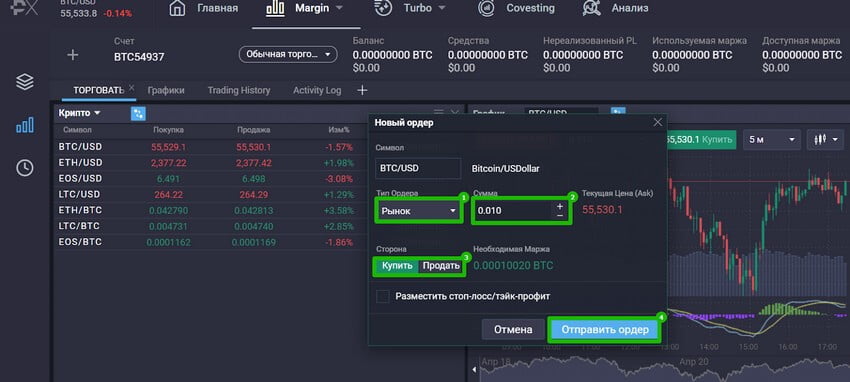850x382 pixels.
Task: Increase the Сумма value with plus stepper
Action: tap(559, 206)
